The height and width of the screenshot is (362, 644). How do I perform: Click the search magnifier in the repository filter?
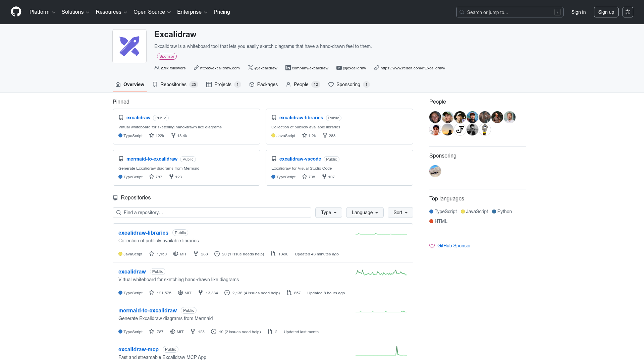click(x=118, y=213)
